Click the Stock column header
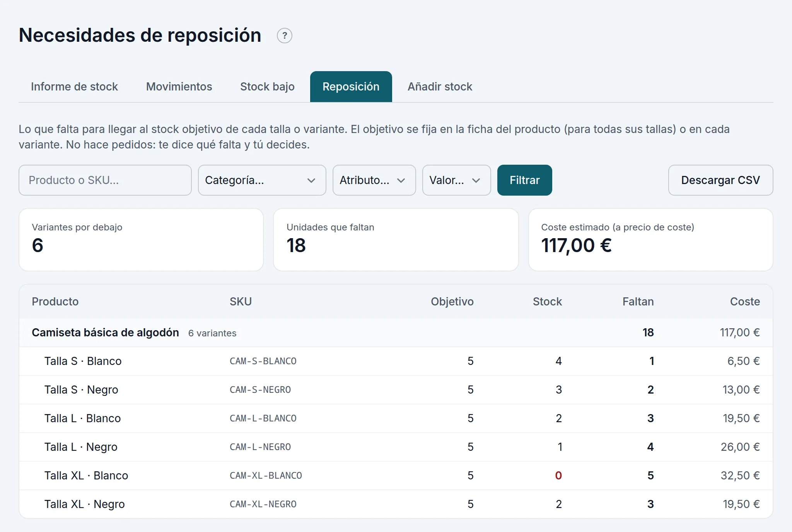792x532 pixels. click(x=547, y=302)
